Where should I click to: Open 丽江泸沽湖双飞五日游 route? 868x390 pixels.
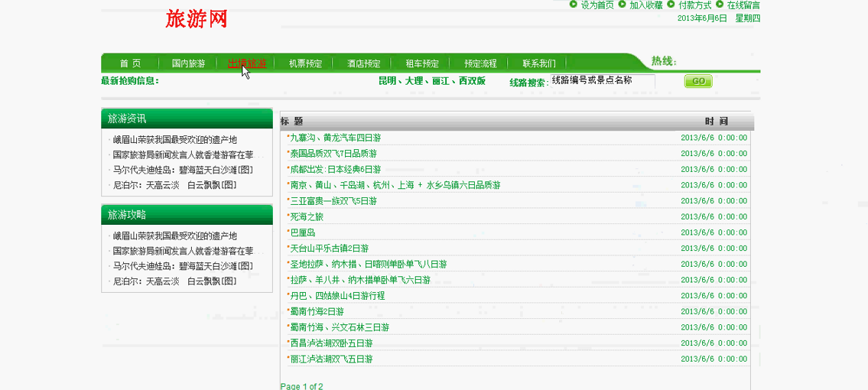331,359
